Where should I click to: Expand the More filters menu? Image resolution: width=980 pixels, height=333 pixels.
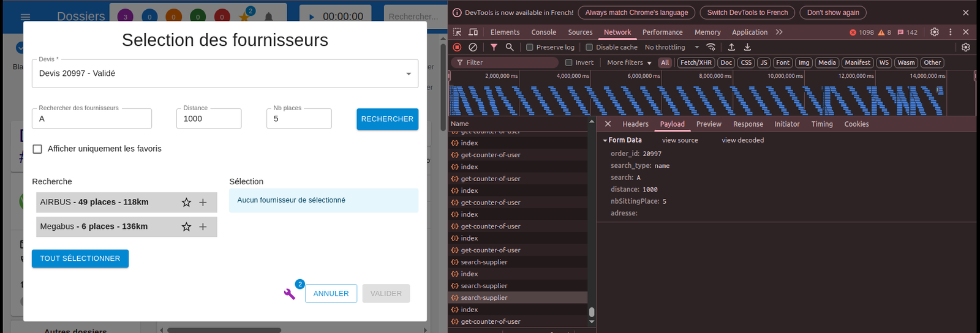(629, 62)
